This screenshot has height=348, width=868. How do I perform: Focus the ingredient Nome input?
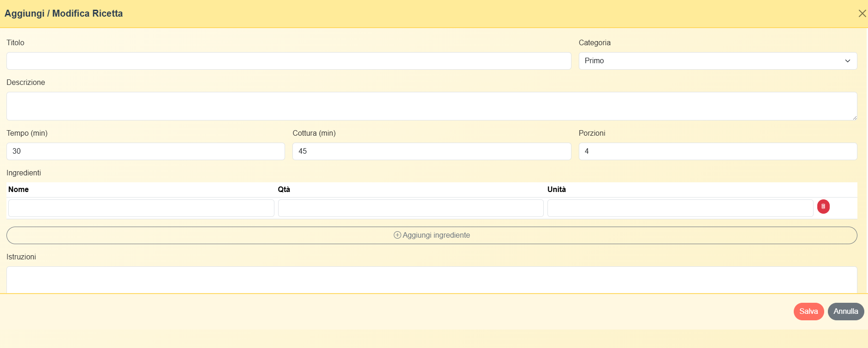pyautogui.click(x=141, y=208)
